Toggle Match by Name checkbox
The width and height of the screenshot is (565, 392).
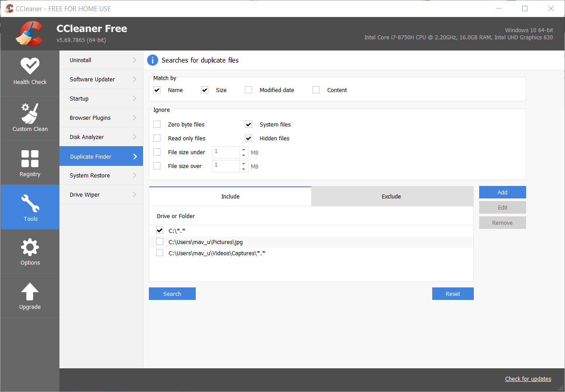[157, 90]
